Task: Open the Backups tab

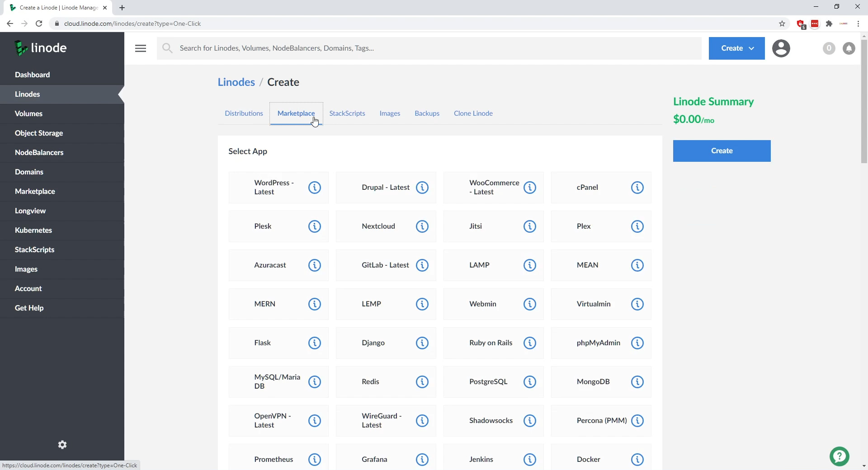Action: coord(427,113)
